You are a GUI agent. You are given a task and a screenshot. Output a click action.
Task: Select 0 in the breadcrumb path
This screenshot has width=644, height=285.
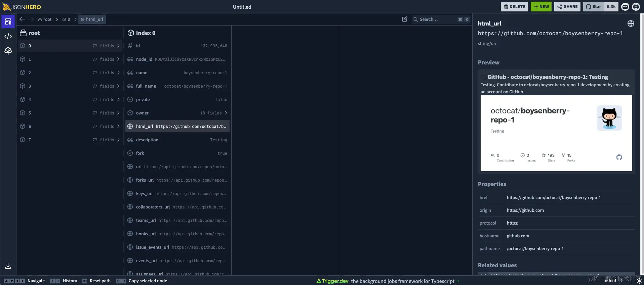[66, 19]
